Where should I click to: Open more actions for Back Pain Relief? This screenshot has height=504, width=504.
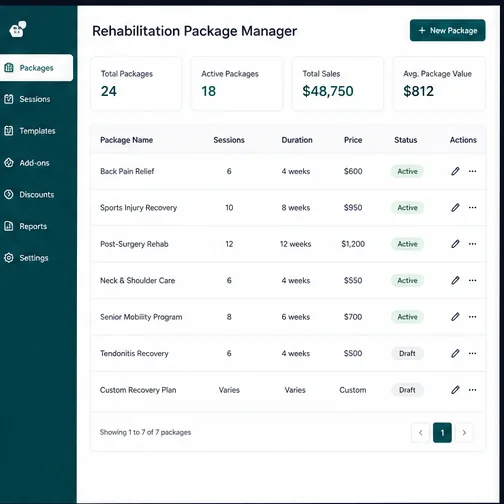pos(472,171)
